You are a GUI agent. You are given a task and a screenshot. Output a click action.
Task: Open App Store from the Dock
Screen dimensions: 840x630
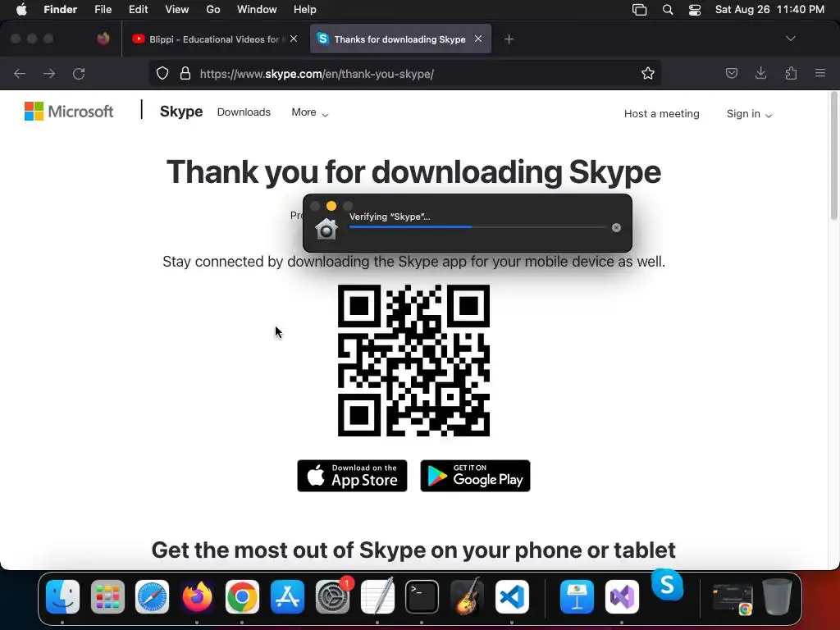tap(287, 597)
